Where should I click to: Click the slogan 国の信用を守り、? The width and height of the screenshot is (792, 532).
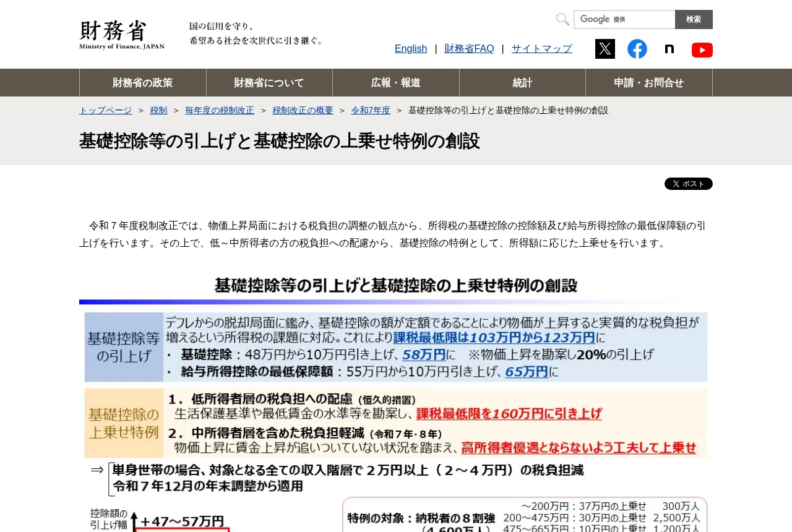pos(222,27)
